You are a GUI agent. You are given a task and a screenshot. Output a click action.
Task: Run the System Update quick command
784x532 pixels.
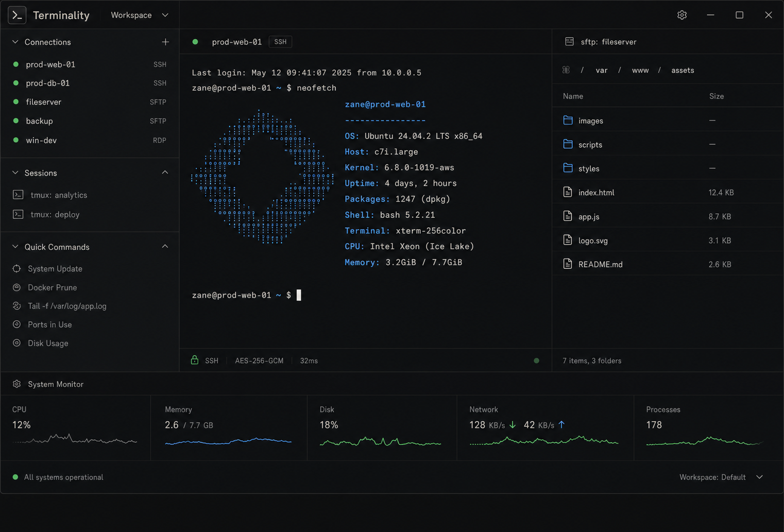pos(55,269)
